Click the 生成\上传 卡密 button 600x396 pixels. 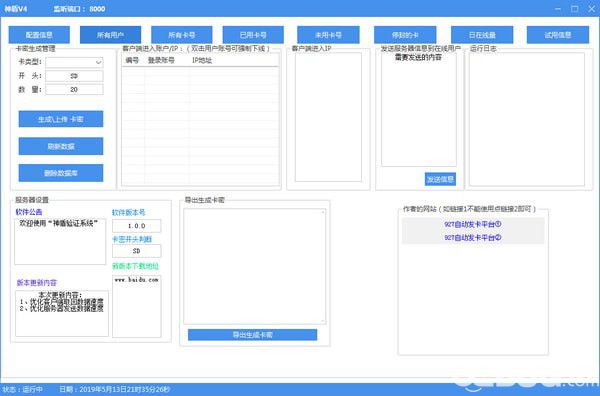pos(61,119)
